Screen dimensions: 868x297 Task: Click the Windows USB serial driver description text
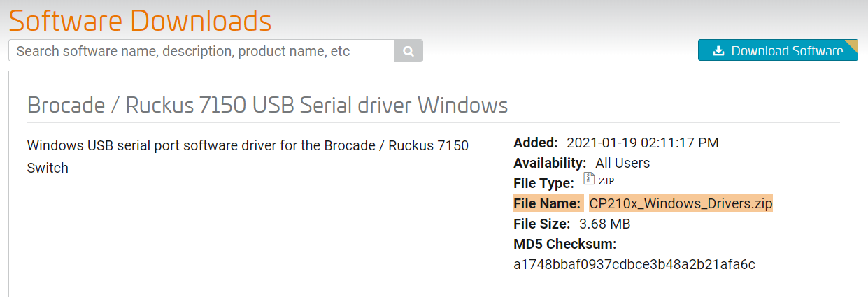(248, 157)
